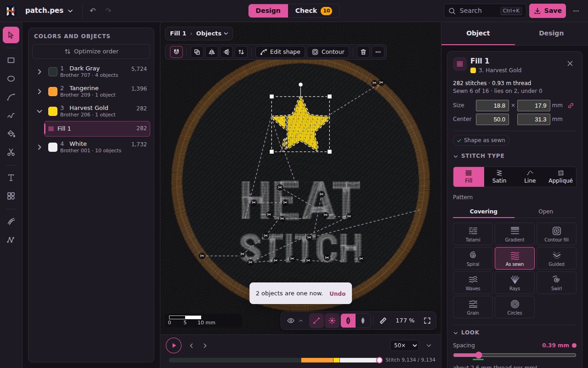Select the Satin stitch type
The height and width of the screenshot is (368, 588).
[499, 177]
